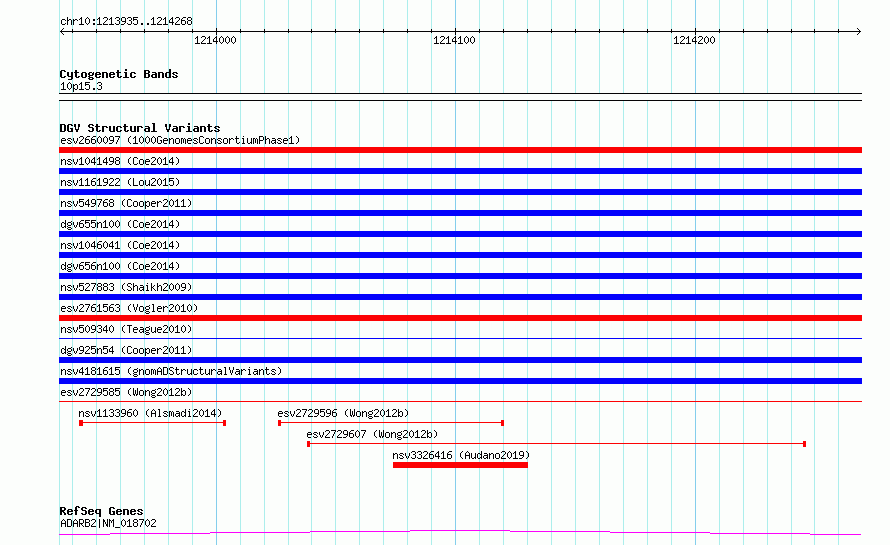Select the DGV Structural Variants track title
The image size is (890, 545).
coord(140,128)
